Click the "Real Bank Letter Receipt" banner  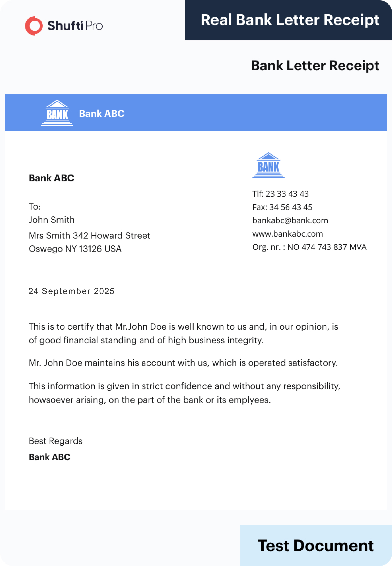290,20
